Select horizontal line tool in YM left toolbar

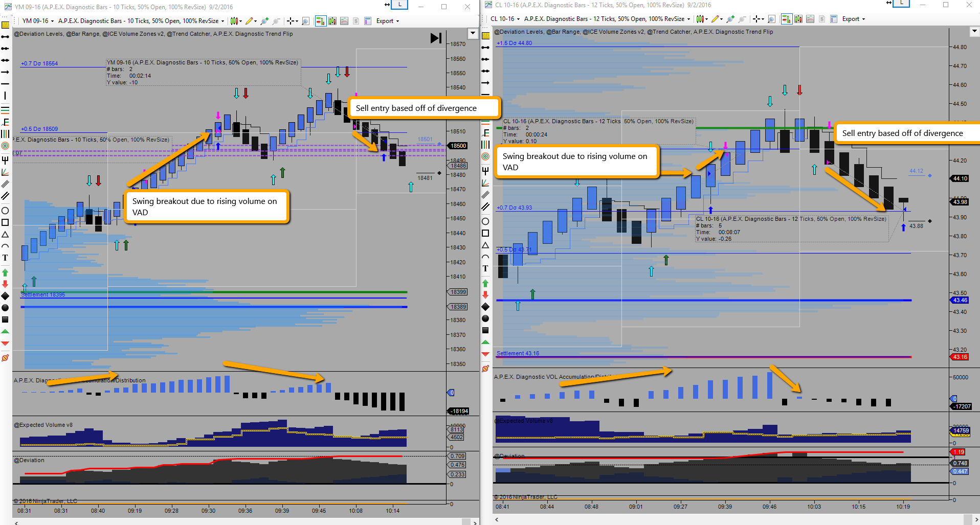(x=5, y=84)
